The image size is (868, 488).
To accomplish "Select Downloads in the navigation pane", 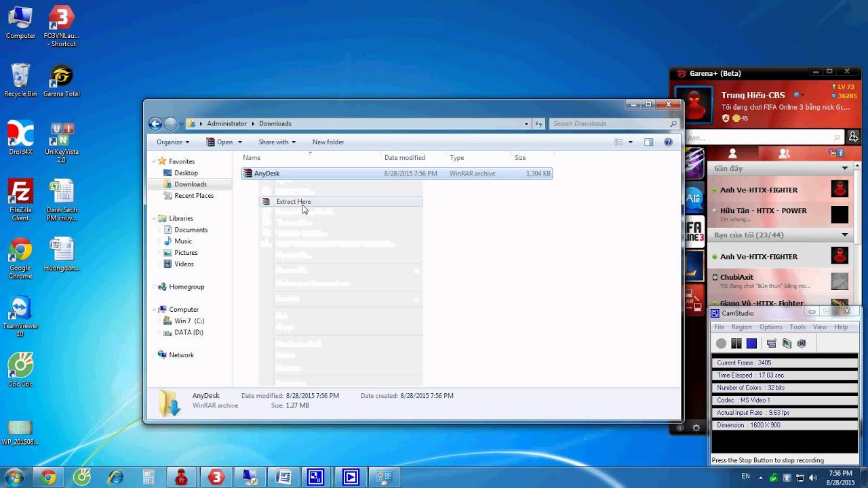I will (190, 184).
